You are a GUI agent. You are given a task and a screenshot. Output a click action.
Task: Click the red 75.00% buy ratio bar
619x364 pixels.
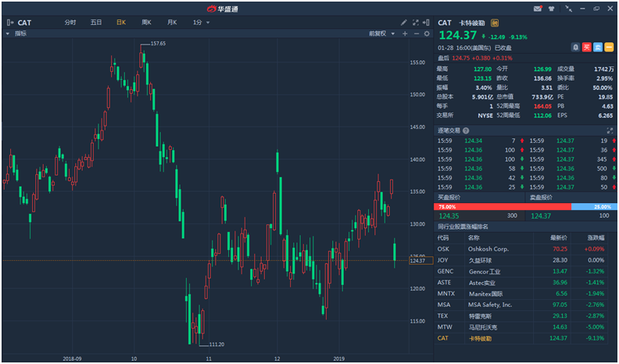[x=502, y=206]
